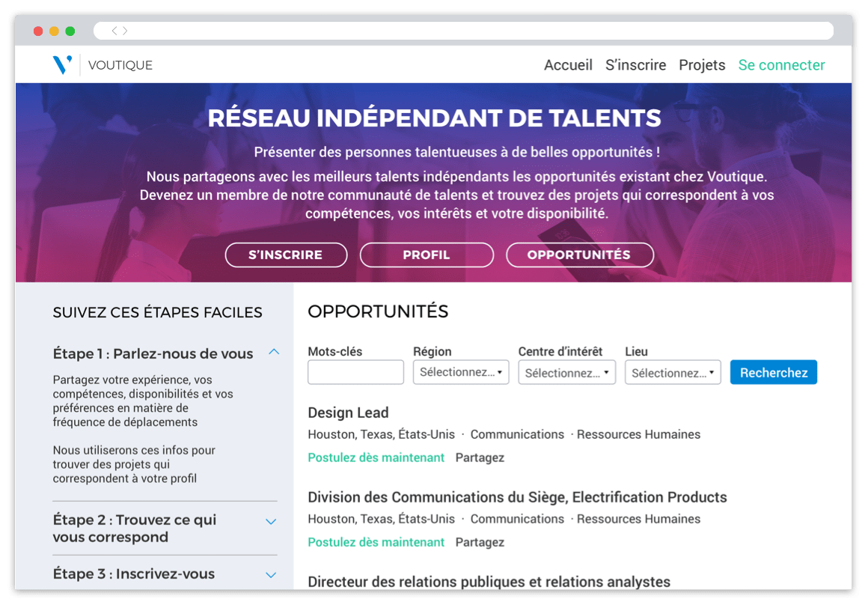Expand Étape 3 : Inscrivez-vous
This screenshot has width=868, height=605.
(271, 575)
